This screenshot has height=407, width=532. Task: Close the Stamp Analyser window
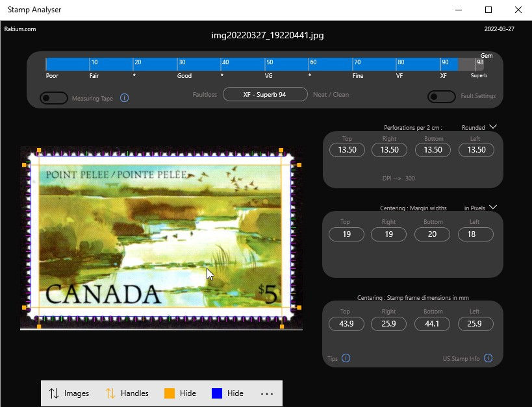point(518,10)
